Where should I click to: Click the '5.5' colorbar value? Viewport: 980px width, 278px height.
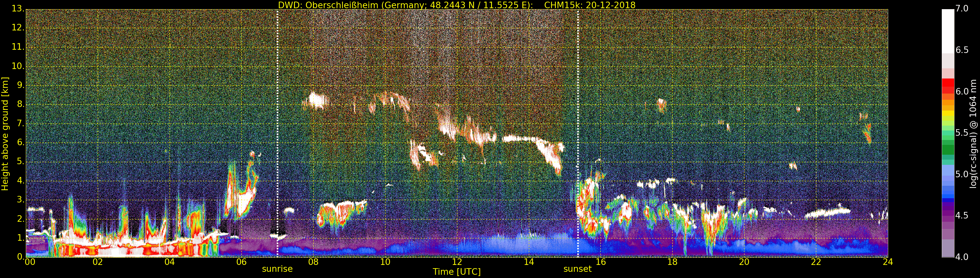[x=962, y=133]
